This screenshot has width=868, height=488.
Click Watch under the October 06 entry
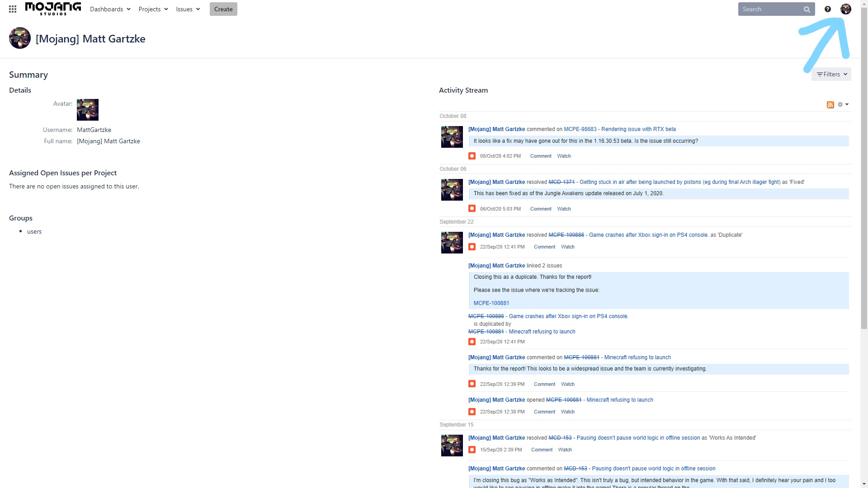(564, 209)
